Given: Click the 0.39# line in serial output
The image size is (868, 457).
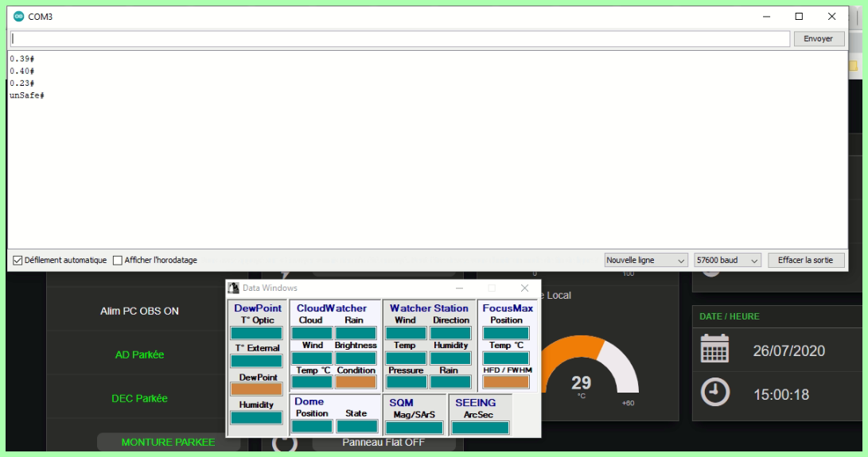Looking at the screenshot, I should pos(21,59).
